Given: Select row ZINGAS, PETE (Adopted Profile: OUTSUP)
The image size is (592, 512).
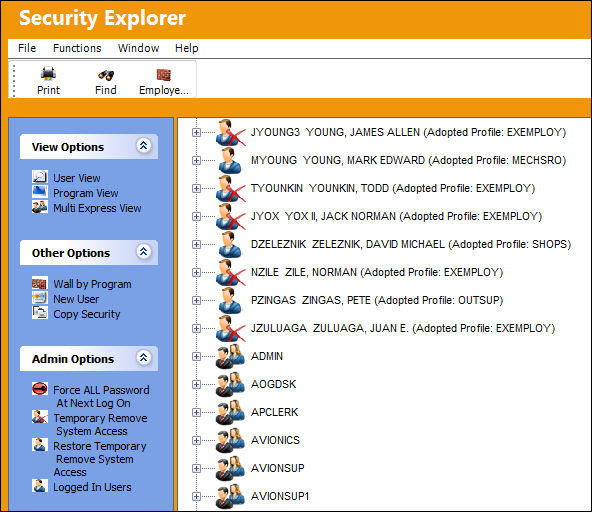Looking at the screenshot, I should [x=377, y=300].
